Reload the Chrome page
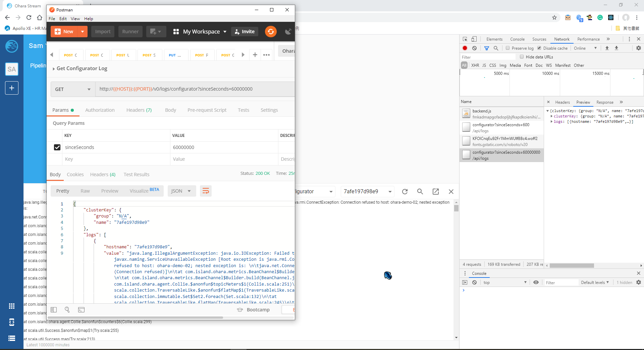This screenshot has height=350, width=644. pyautogui.click(x=29, y=18)
